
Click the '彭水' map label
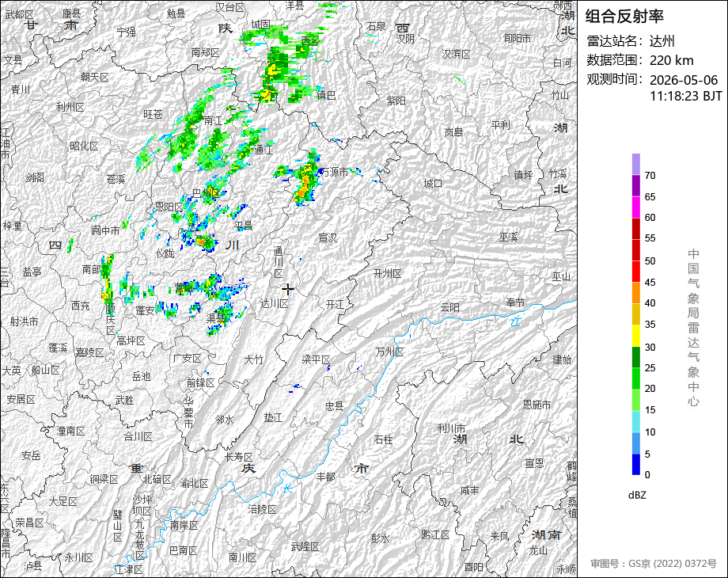(x=380, y=539)
